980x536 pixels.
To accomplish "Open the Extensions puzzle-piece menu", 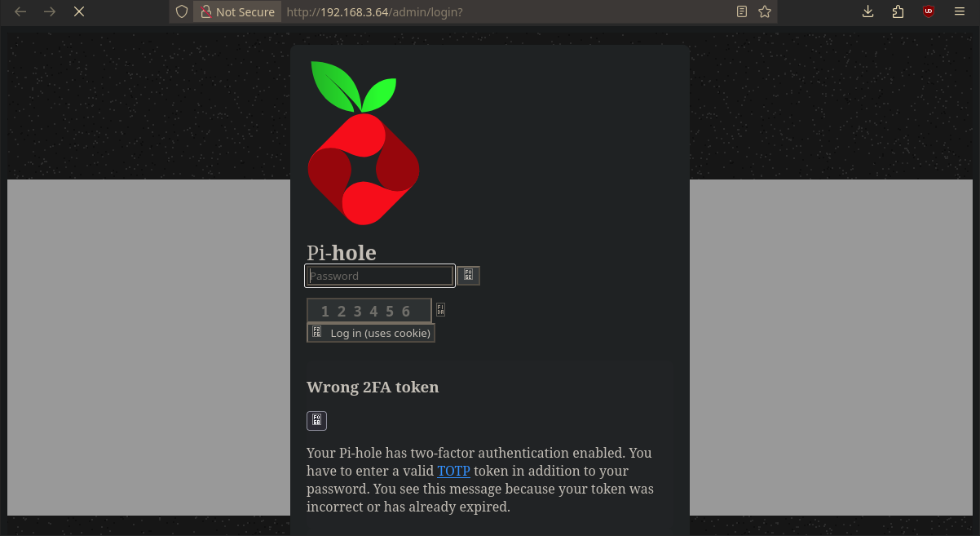I will coord(898,11).
